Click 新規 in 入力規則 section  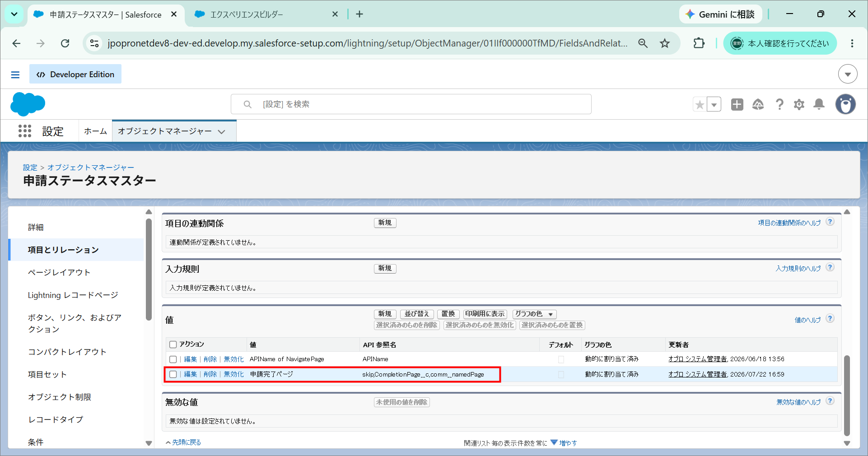pyautogui.click(x=385, y=269)
